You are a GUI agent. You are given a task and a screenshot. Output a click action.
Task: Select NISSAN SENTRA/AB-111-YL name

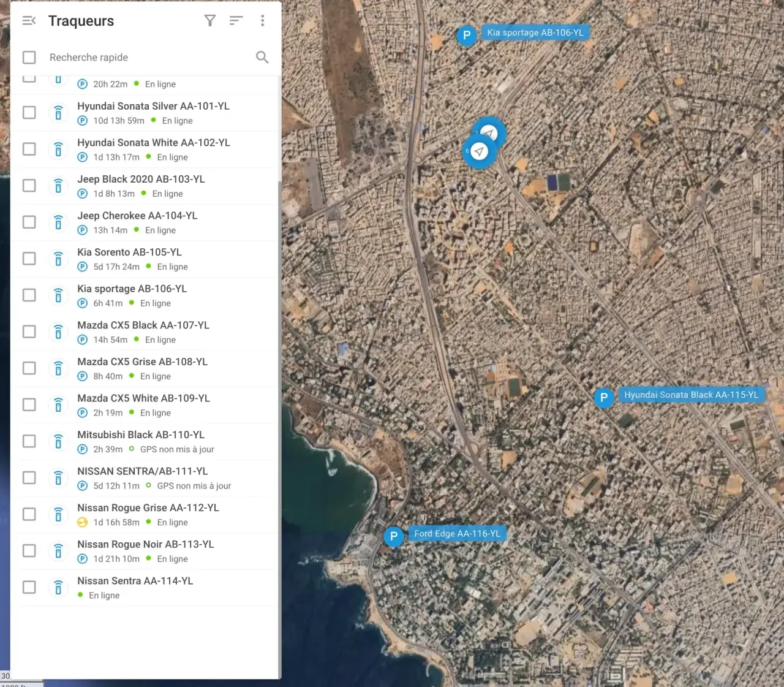coord(143,471)
